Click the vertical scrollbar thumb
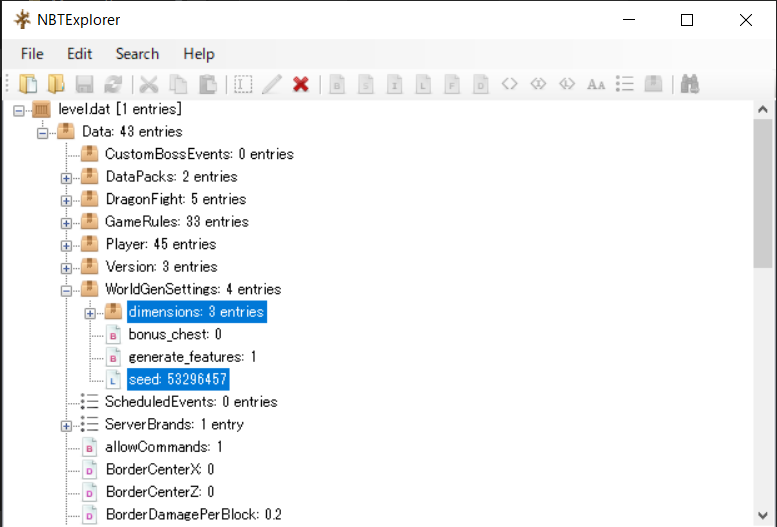The image size is (777, 527). [763, 193]
